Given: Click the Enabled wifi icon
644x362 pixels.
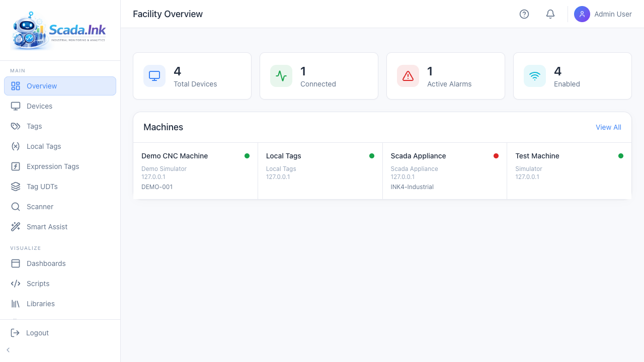Looking at the screenshot, I should [x=535, y=76].
